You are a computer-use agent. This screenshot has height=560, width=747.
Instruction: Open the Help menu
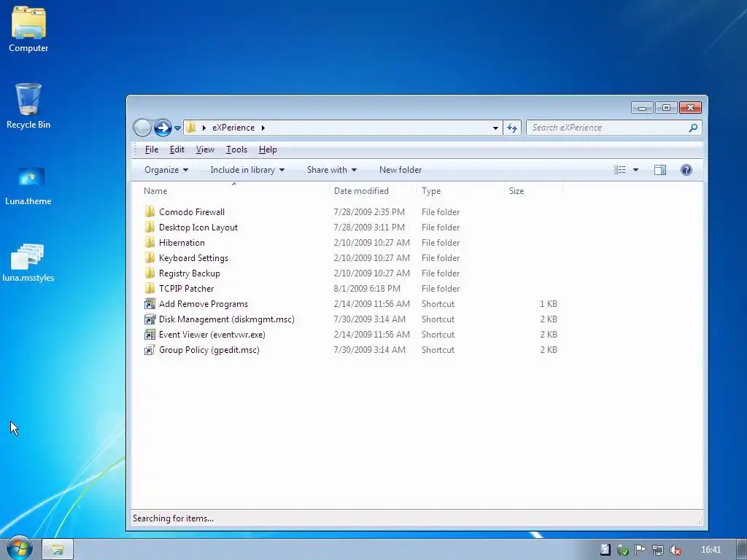point(268,149)
